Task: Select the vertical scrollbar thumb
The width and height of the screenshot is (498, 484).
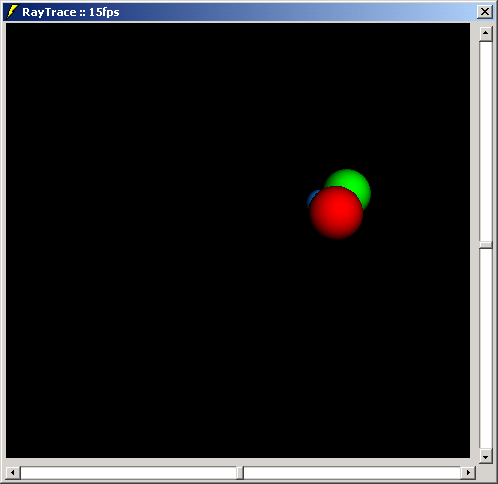Action: click(486, 245)
